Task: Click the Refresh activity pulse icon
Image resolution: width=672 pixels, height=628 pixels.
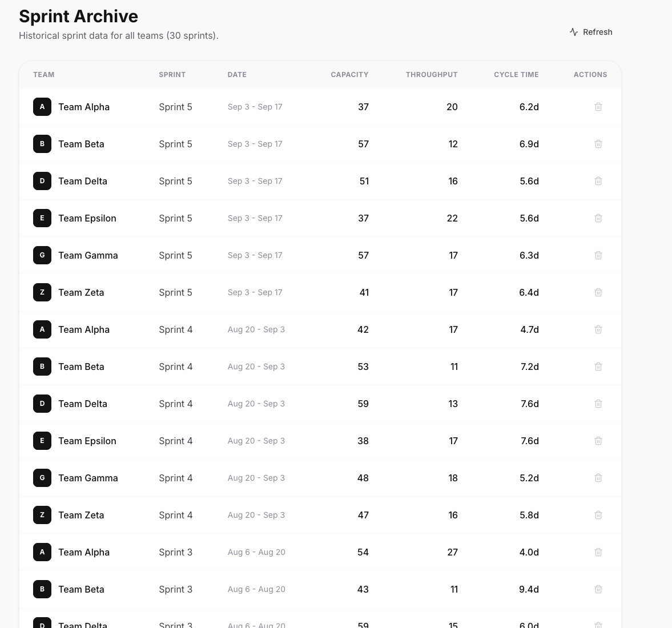Action: [x=574, y=32]
